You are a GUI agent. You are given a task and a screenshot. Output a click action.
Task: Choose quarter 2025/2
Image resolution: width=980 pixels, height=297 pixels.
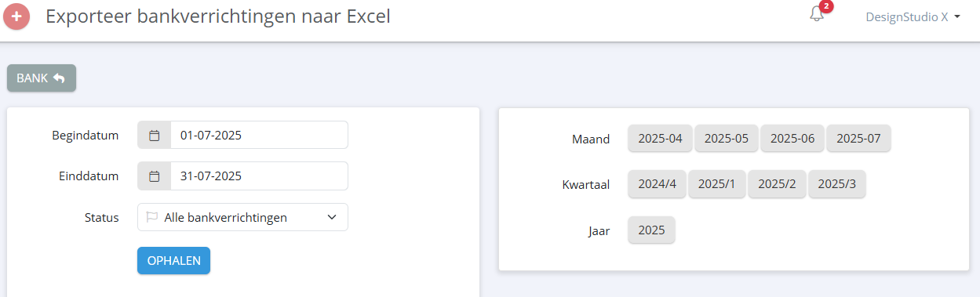[x=777, y=183]
